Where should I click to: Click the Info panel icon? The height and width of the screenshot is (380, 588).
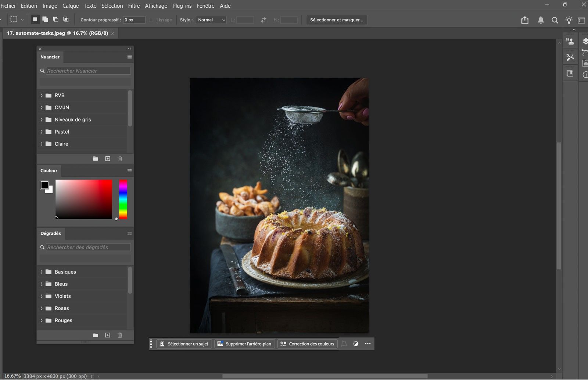click(585, 74)
